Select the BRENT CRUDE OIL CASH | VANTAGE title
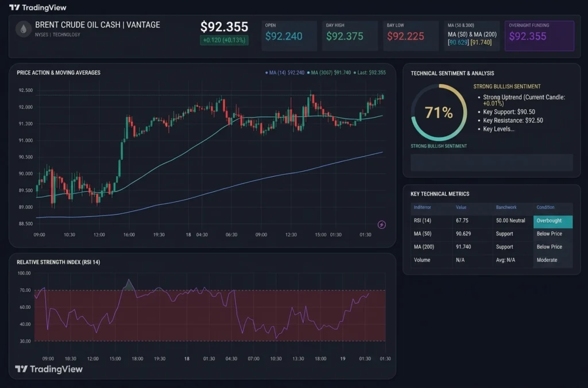The width and height of the screenshot is (588, 388). [x=98, y=25]
